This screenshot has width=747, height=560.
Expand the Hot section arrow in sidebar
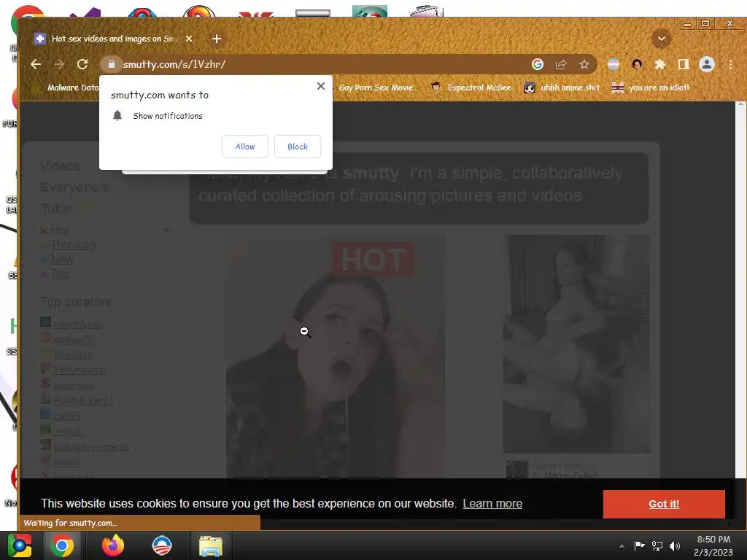(167, 230)
